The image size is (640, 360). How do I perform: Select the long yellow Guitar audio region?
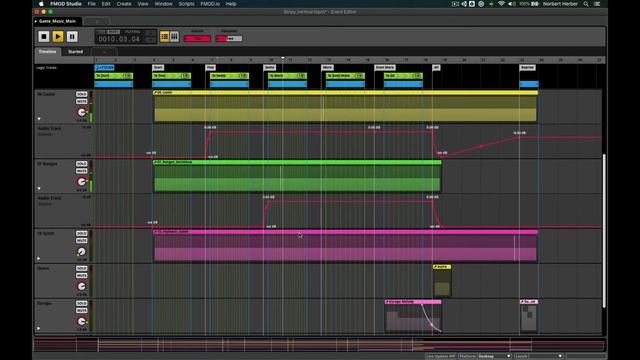[x=345, y=106]
